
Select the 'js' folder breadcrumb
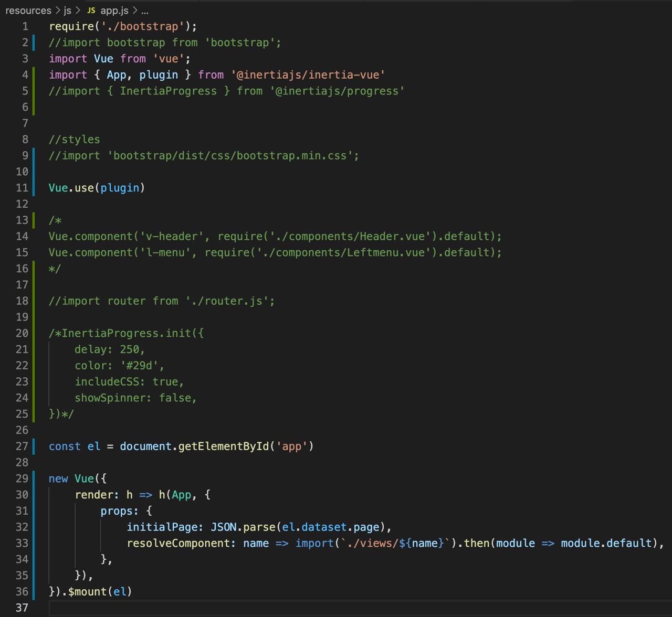[x=68, y=10]
